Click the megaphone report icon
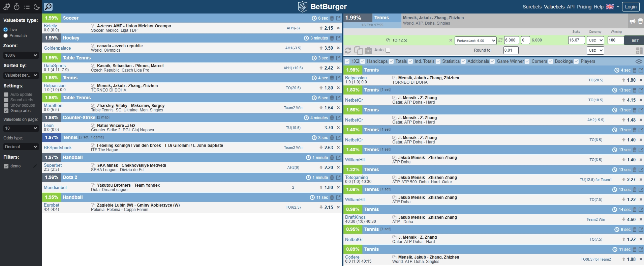The height and width of the screenshot is (266, 644). tap(633, 21)
